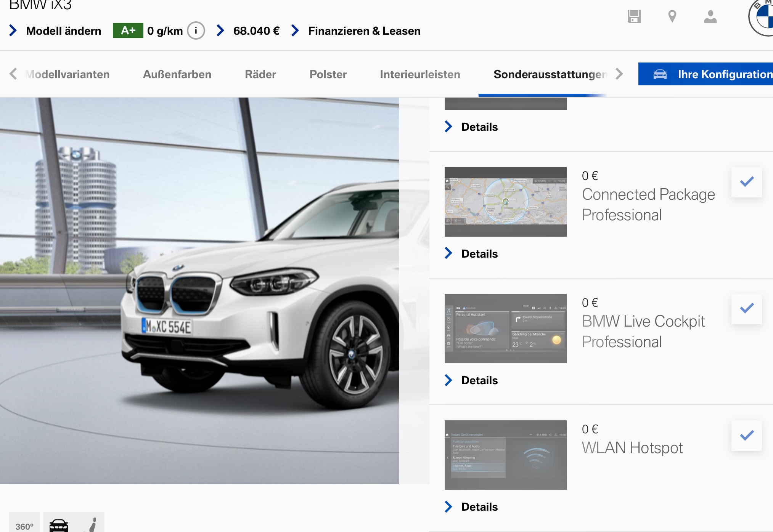Click the left arrow in the tab bar
Image resolution: width=773 pixels, height=532 pixels.
pyautogui.click(x=13, y=74)
